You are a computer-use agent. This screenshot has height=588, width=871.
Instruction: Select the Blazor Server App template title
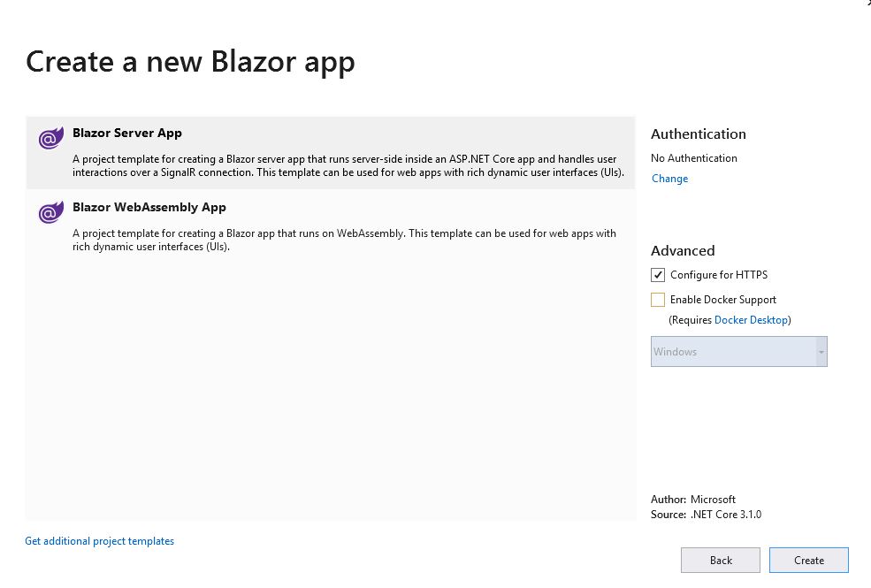(127, 134)
